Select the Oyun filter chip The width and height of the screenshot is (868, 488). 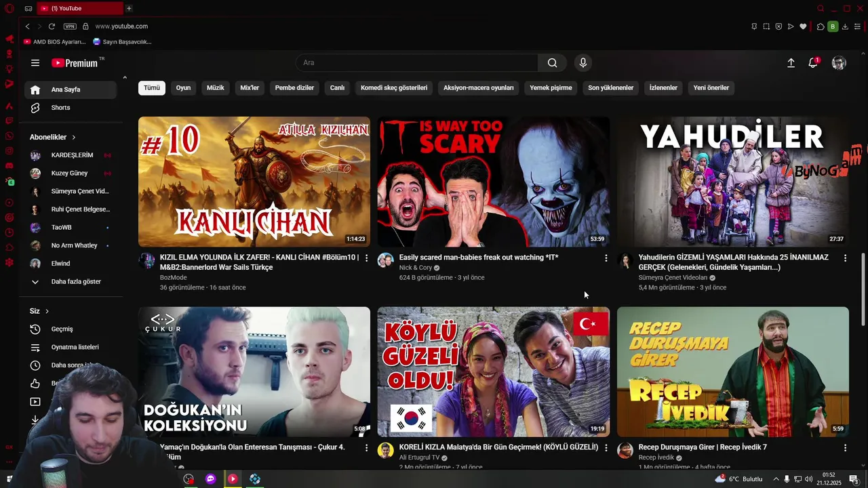(x=183, y=88)
